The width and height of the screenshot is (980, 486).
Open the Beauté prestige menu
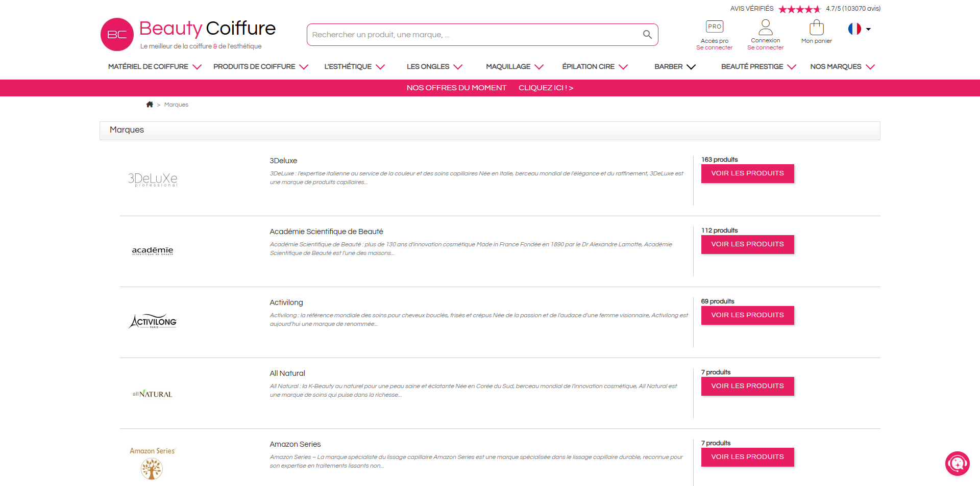point(758,67)
